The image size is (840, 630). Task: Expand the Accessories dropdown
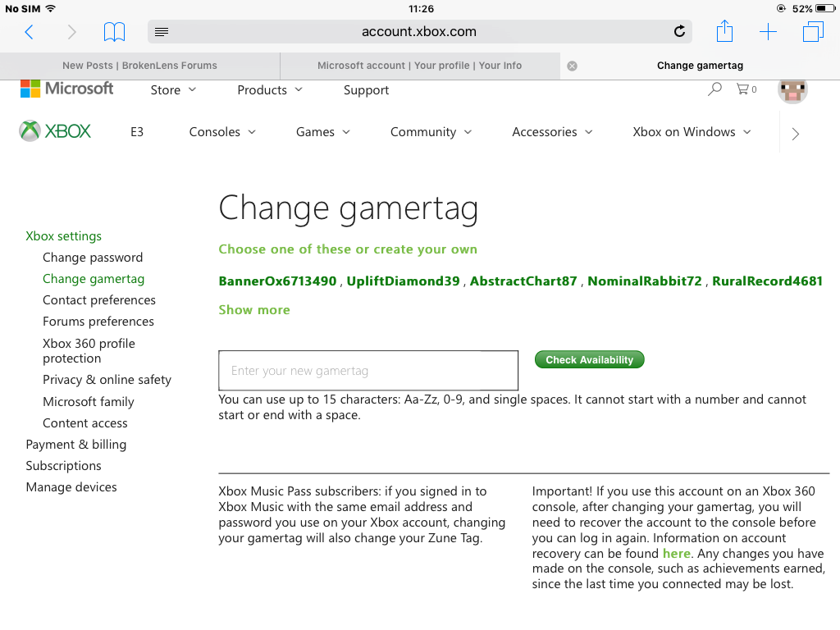[552, 132]
